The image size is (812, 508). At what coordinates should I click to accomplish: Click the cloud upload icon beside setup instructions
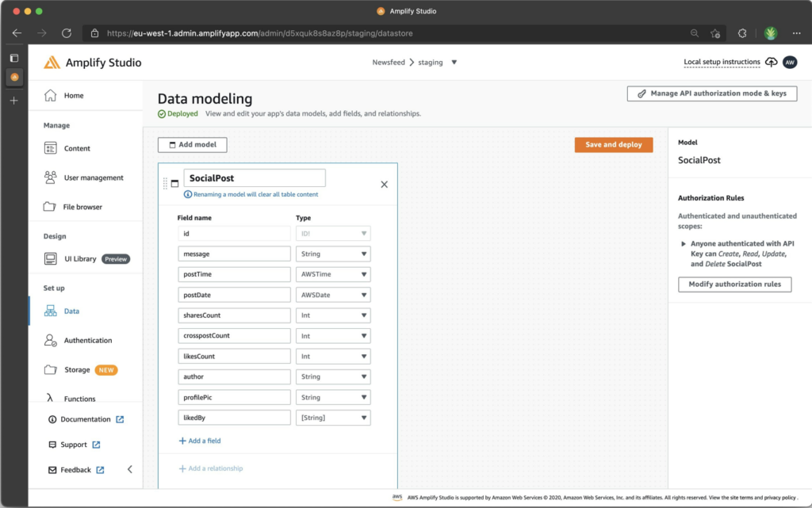point(772,62)
